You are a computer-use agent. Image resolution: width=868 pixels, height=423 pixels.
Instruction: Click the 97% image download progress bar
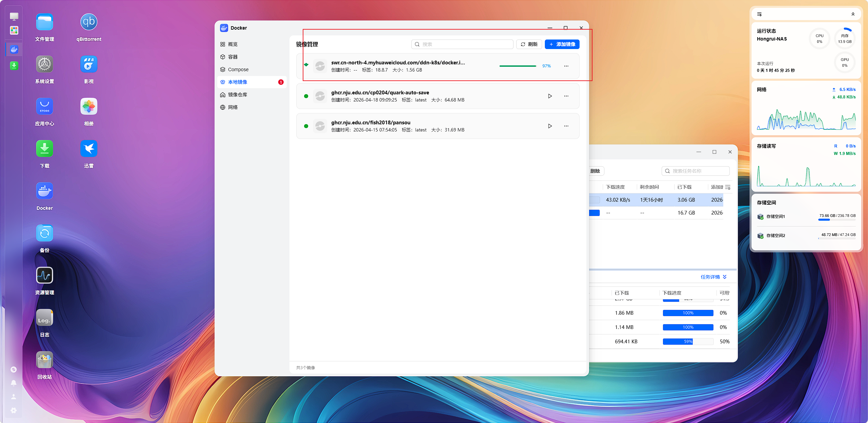pos(517,66)
